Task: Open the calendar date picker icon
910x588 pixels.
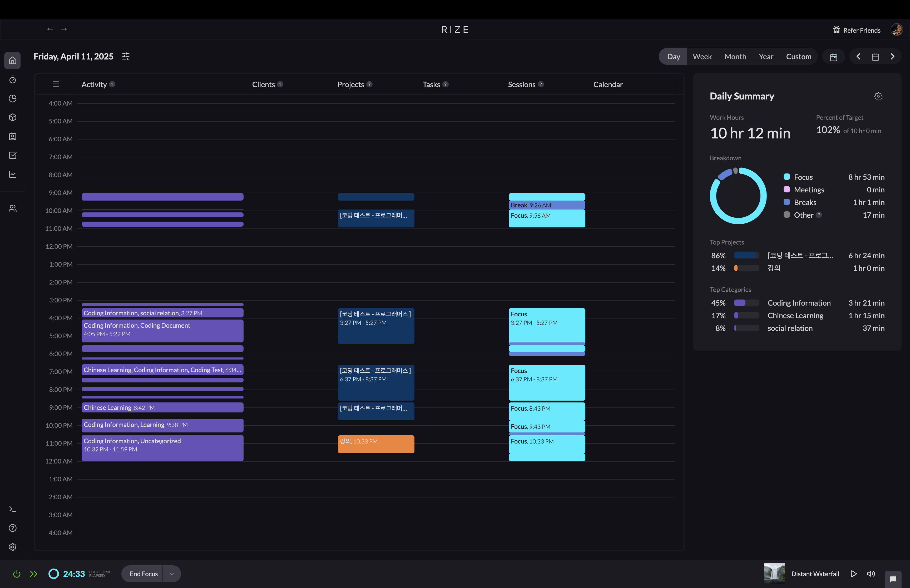Action: [x=875, y=57]
